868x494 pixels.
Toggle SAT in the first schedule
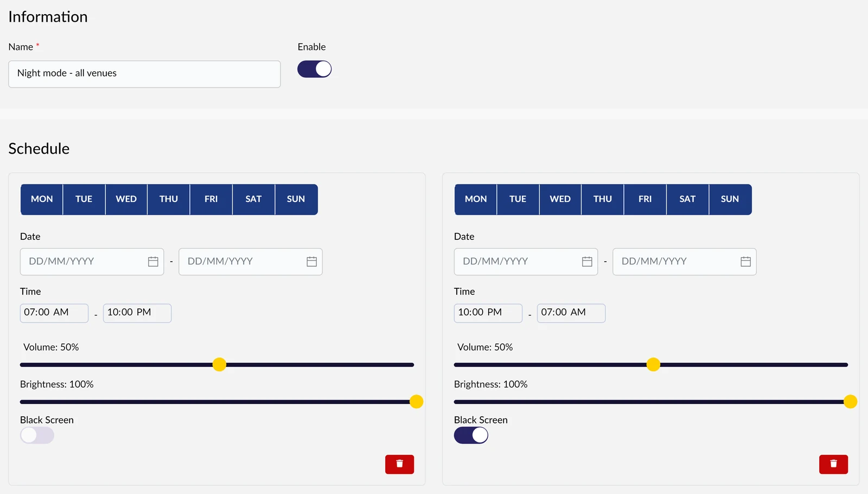point(253,199)
